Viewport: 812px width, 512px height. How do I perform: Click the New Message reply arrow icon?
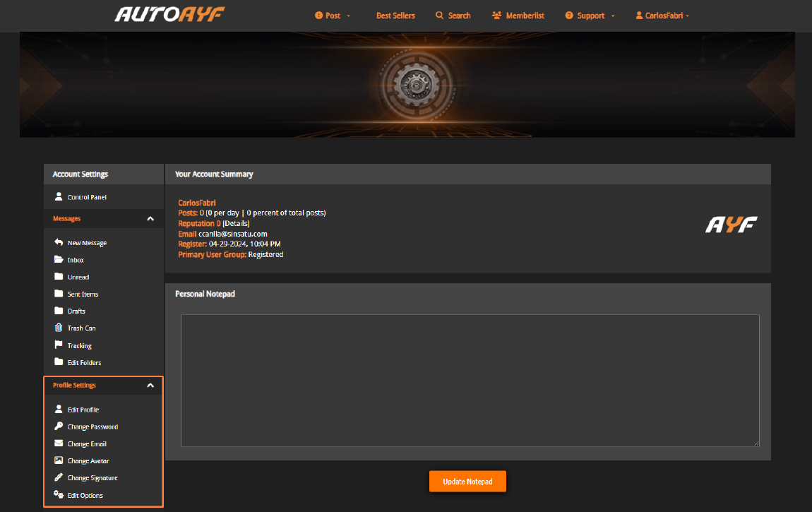[59, 242]
